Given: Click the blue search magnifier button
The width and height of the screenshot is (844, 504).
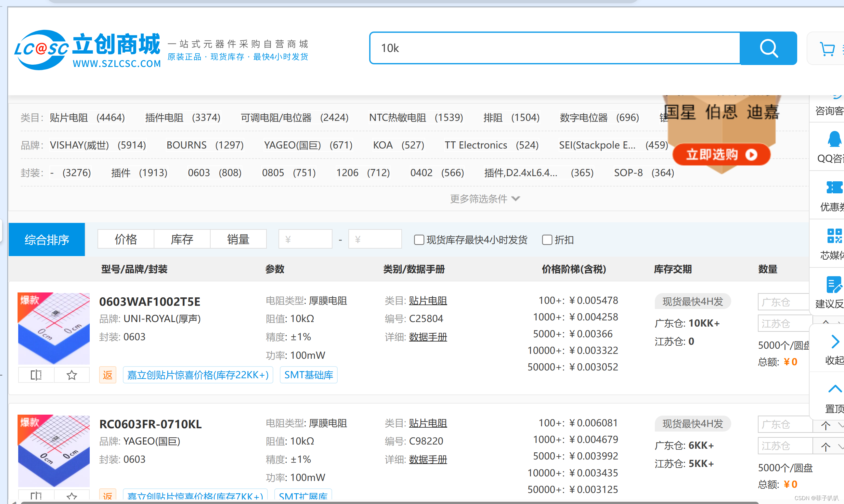Looking at the screenshot, I should (768, 48).
